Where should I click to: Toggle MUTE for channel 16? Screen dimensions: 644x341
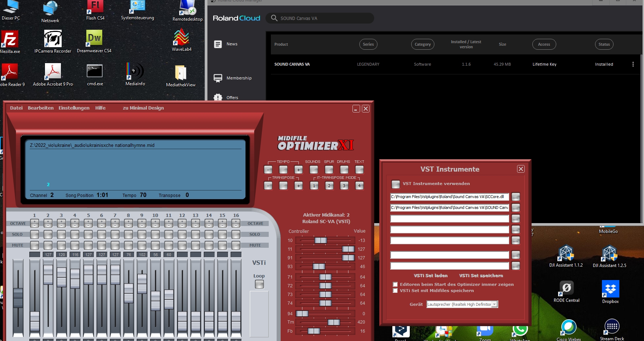point(236,245)
